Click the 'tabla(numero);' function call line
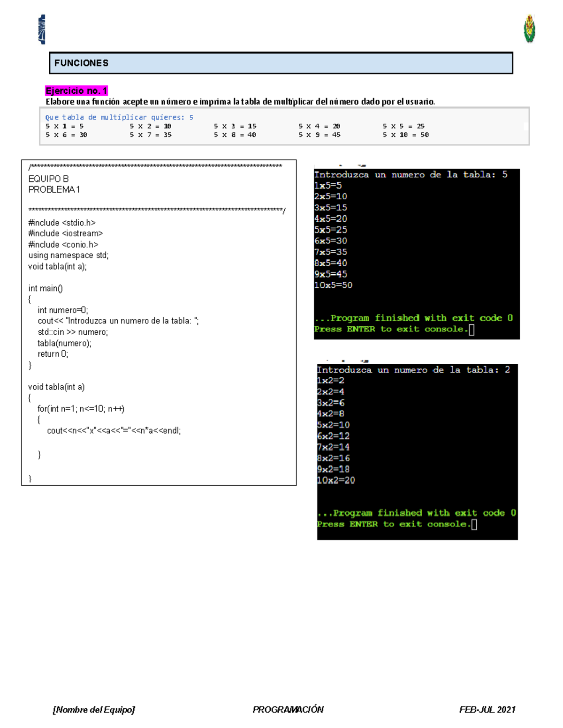 tap(65, 343)
